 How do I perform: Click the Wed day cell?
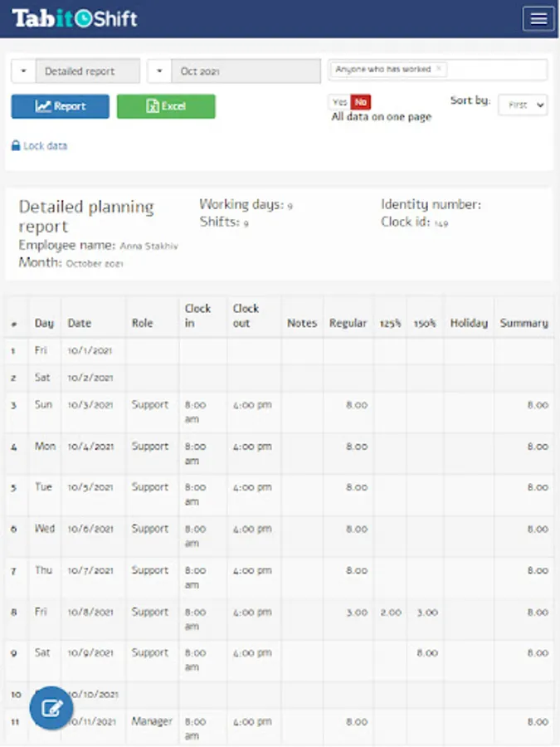45,529
